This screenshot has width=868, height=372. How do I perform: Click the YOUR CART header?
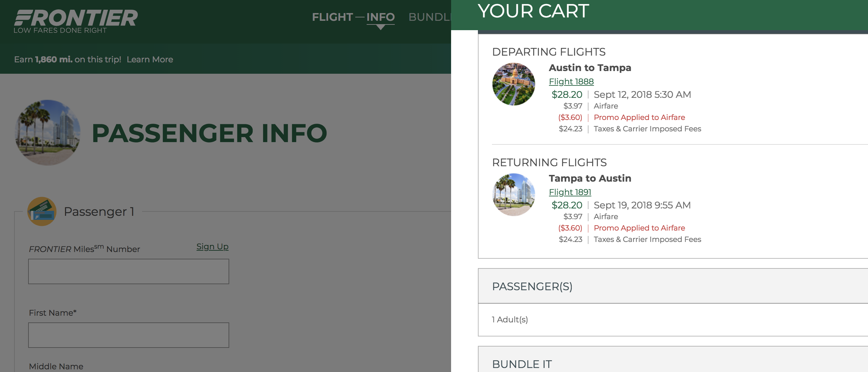tap(534, 11)
